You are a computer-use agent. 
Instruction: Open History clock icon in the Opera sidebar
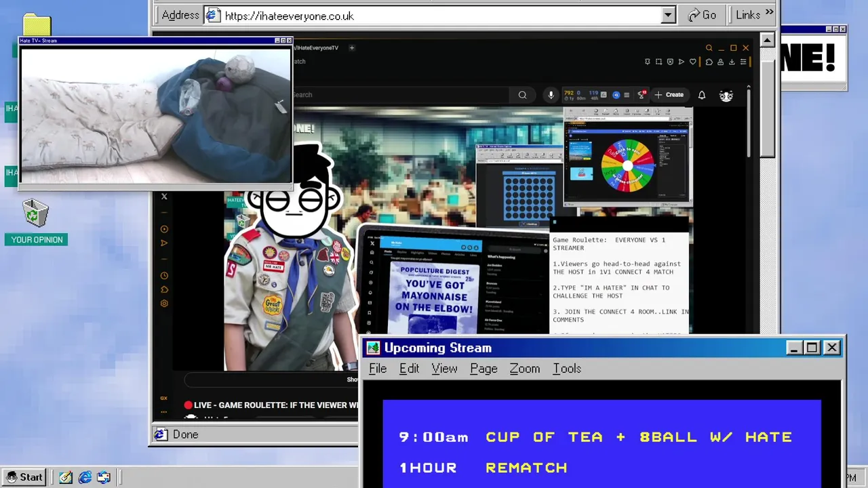pos(164,276)
